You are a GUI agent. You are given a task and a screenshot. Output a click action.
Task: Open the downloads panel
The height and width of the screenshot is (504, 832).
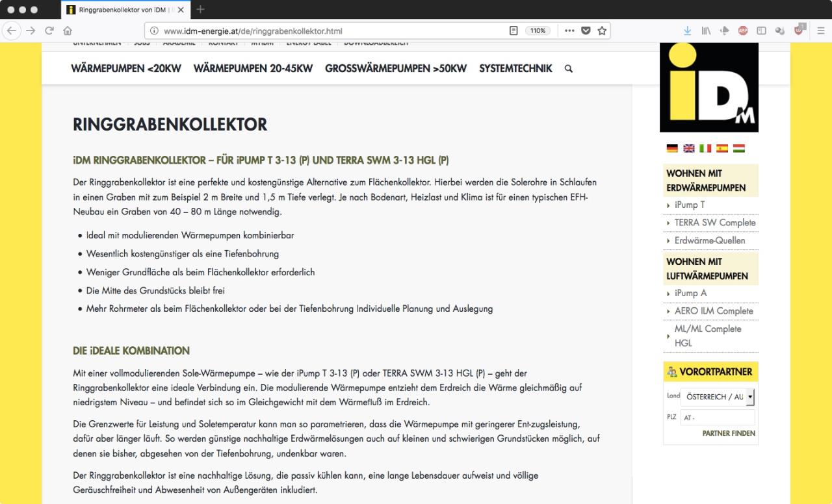688,31
